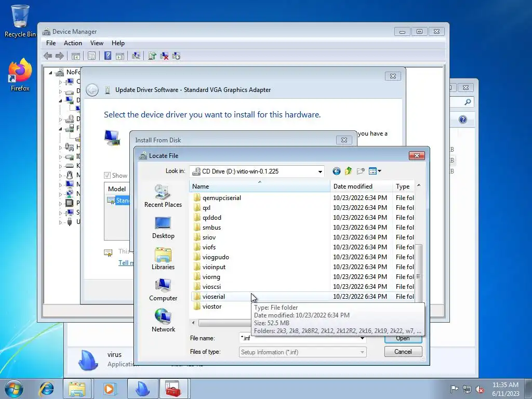Click Scan for hardware changes toolbar icon

pos(136,56)
